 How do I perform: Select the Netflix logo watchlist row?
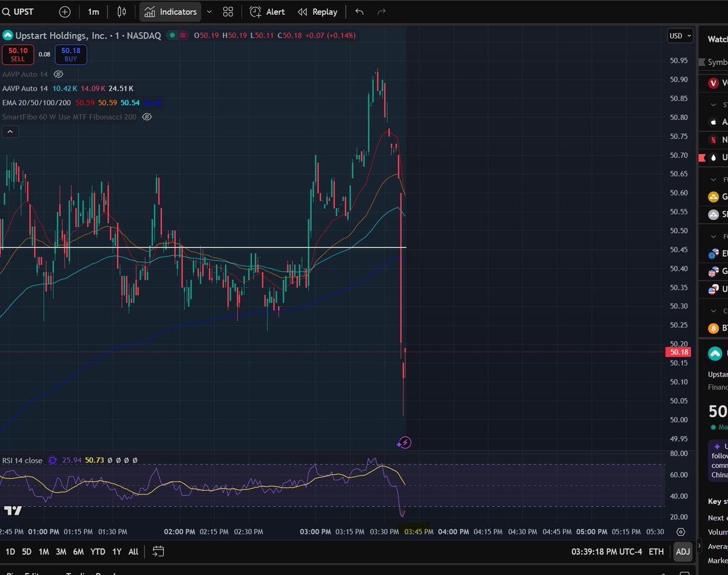pos(713,140)
